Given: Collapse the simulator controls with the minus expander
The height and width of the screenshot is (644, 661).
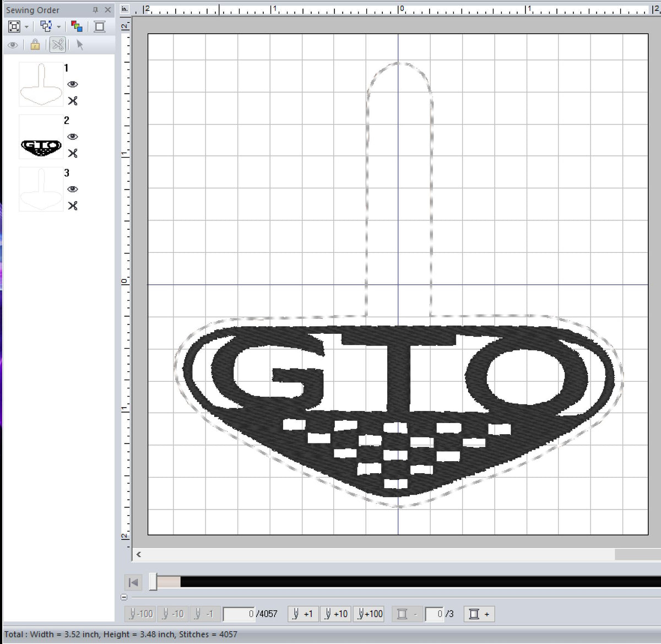Looking at the screenshot, I should 123,597.
